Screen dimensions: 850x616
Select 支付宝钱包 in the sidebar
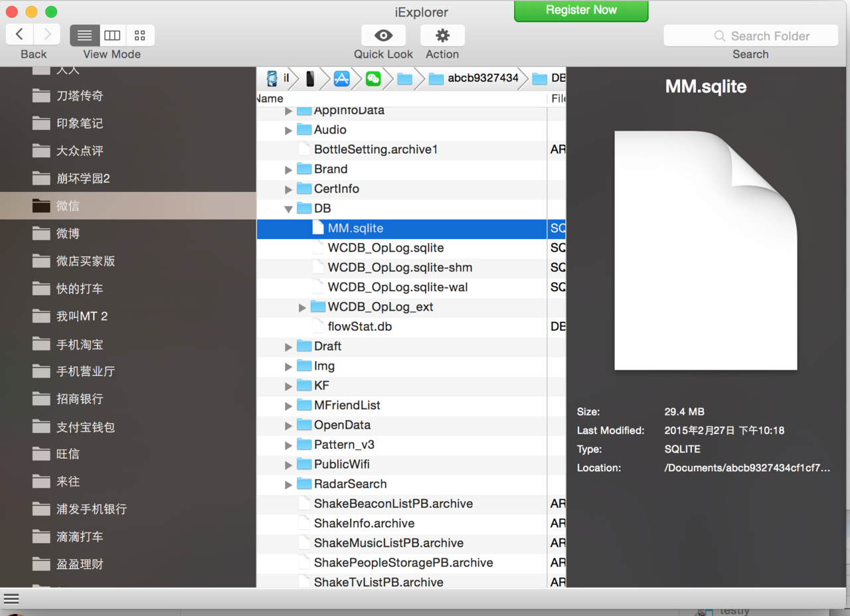click(x=128, y=427)
